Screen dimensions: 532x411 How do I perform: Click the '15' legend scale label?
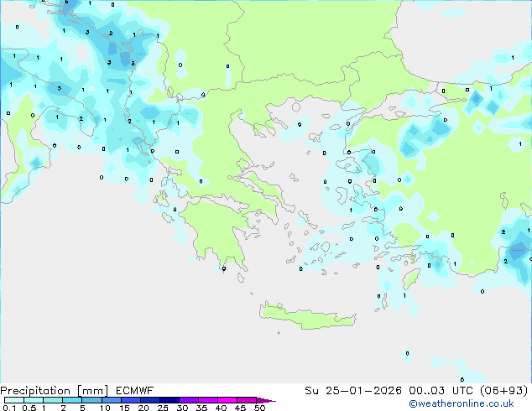124,408
